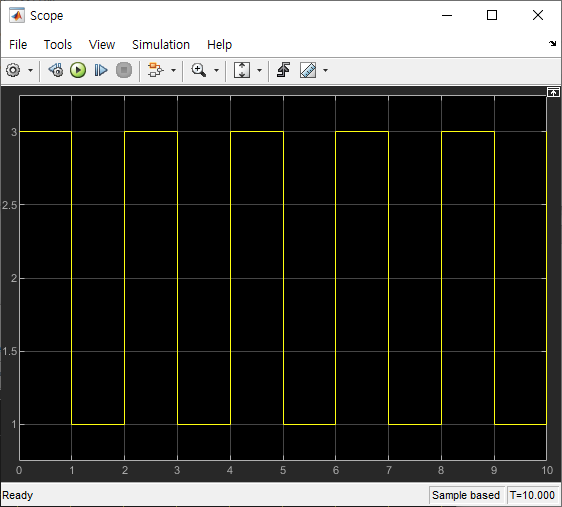Close the Scope window
This screenshot has height=507, width=562.
(x=538, y=15)
